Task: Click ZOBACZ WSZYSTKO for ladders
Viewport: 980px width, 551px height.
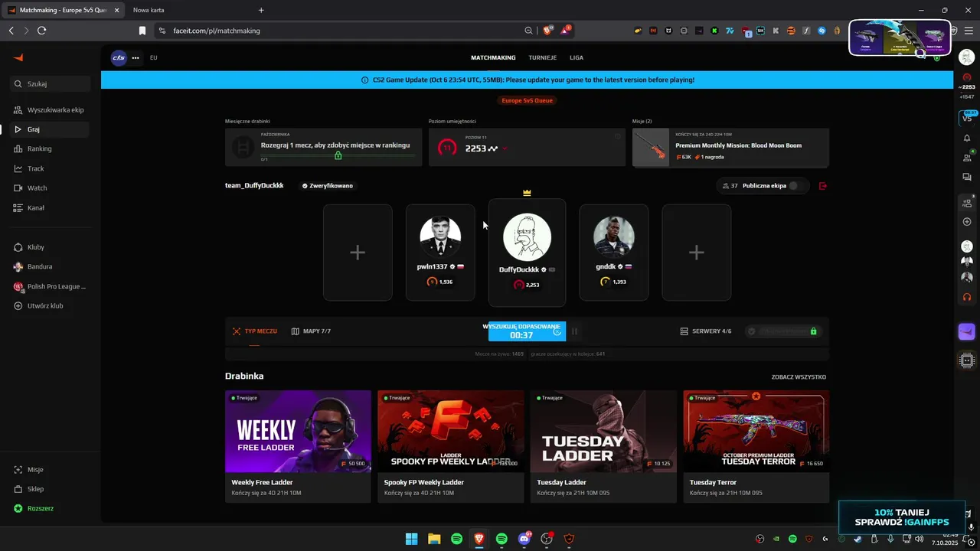Action: [x=799, y=377]
